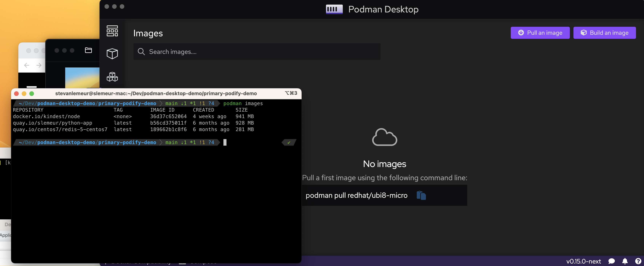Open the Containers view from the sidebar
Screen dimensions: 644x266
click(112, 31)
